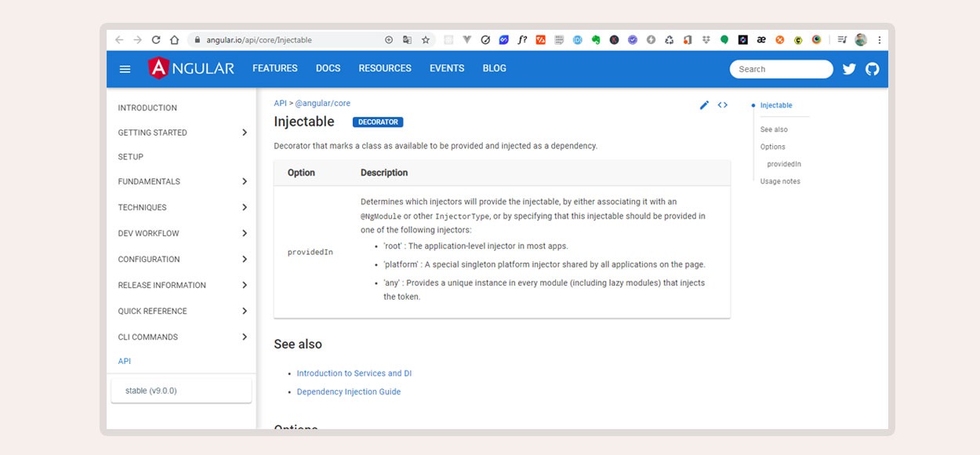
Task: Go back with the browser back arrow
Action: pyautogui.click(x=119, y=39)
